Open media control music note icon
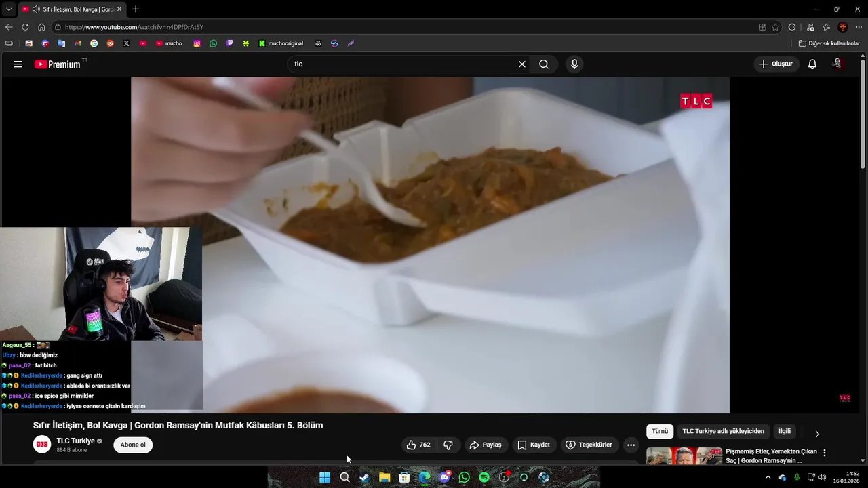This screenshot has height=488, width=868. tap(810, 27)
